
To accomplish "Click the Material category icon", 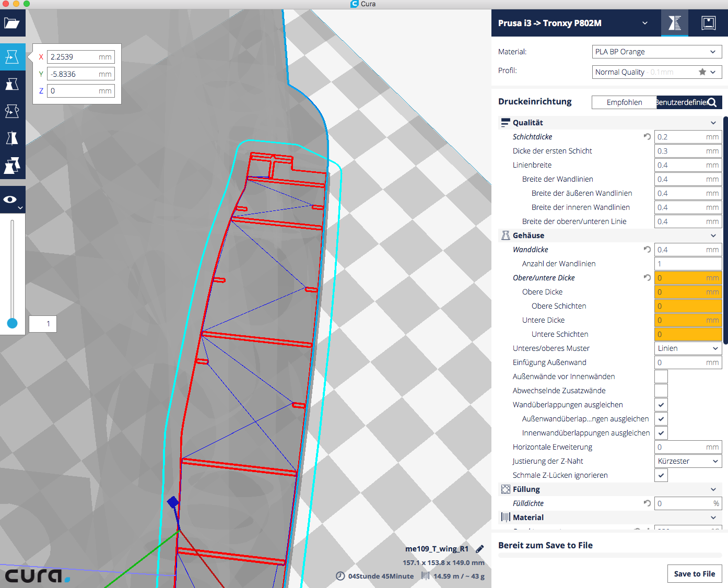I will point(505,518).
